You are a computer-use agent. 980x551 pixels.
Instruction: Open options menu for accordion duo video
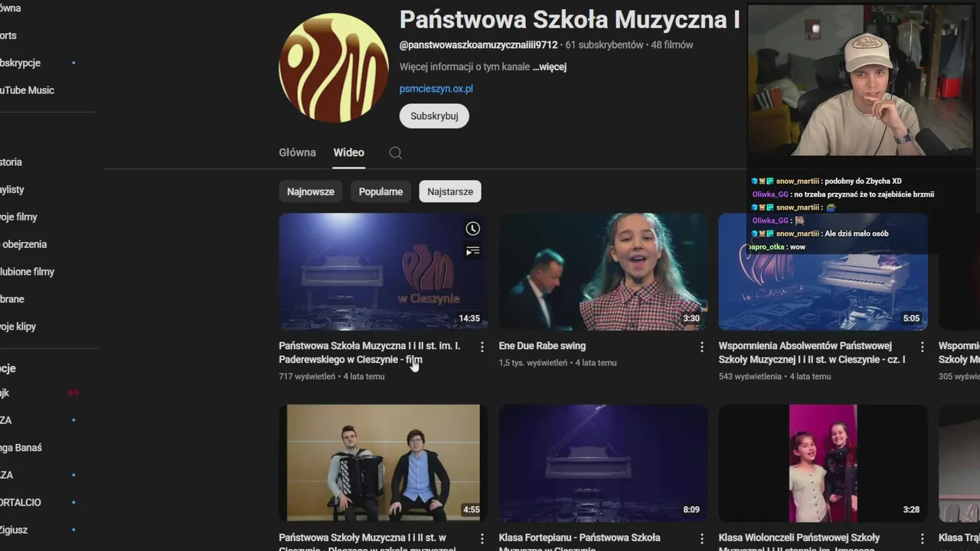(x=482, y=539)
